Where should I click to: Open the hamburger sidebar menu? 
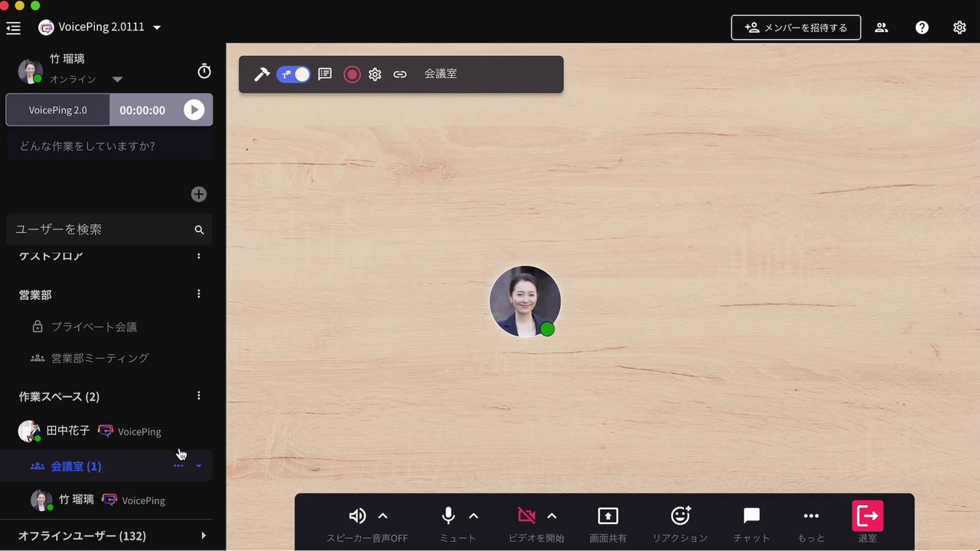click(13, 28)
